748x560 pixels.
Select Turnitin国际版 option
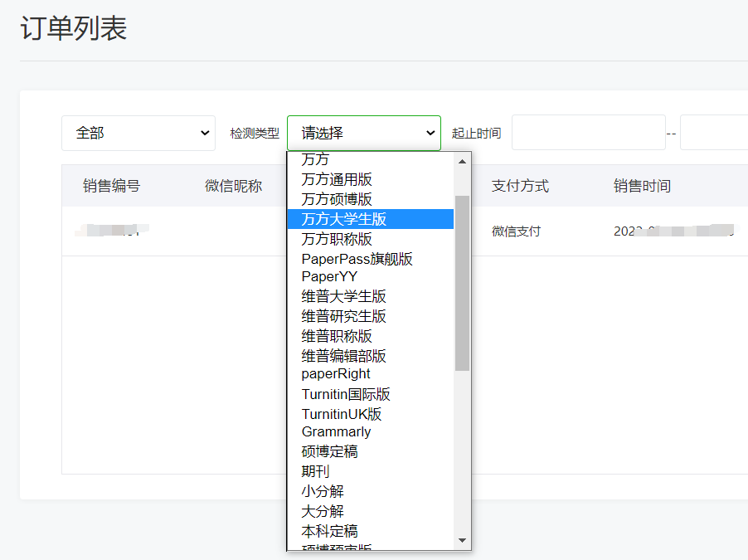point(371,394)
